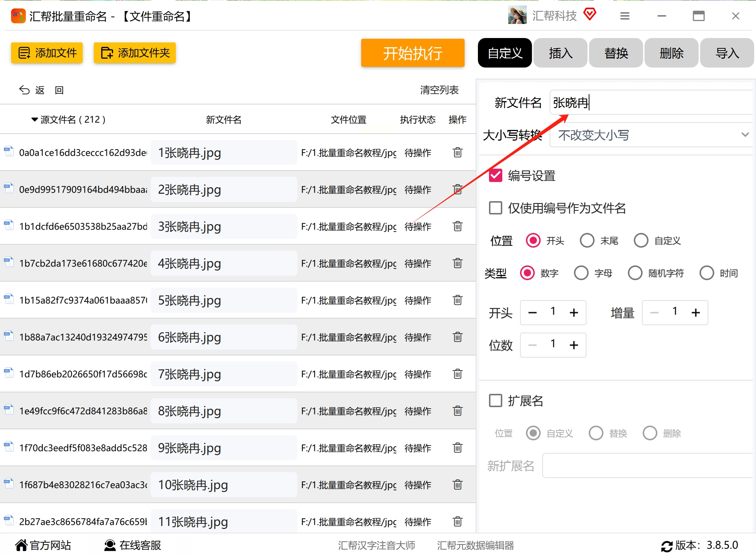Switch to the 替换 tab
The height and width of the screenshot is (557, 756).
click(x=616, y=53)
